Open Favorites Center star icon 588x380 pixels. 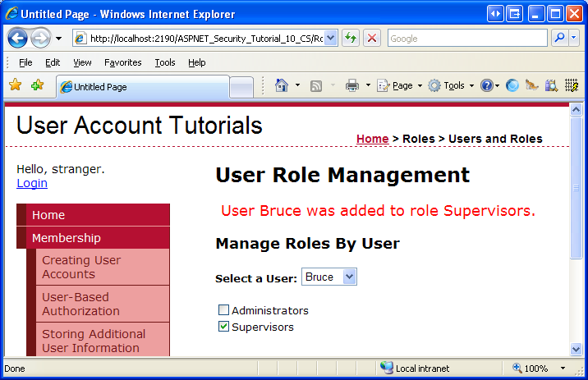pos(16,85)
